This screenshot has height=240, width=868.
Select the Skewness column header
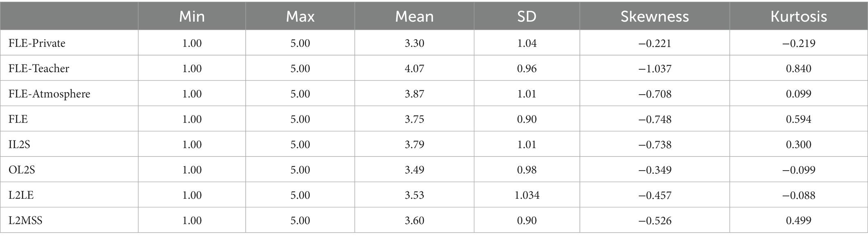click(655, 16)
